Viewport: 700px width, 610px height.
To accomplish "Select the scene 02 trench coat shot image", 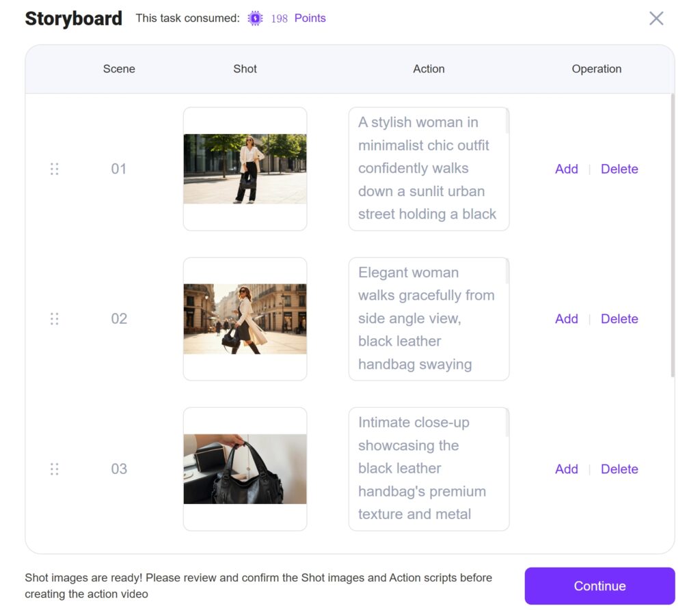I will tap(245, 319).
